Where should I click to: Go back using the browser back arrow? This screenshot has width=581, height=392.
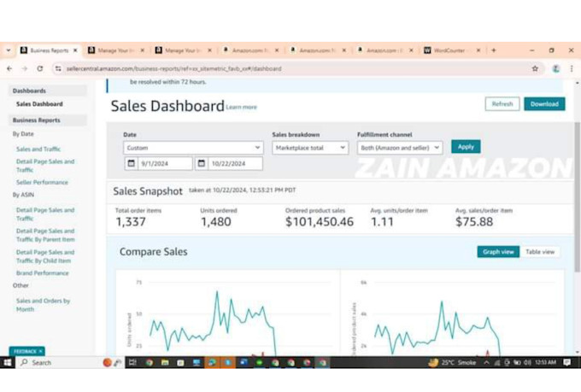9,69
